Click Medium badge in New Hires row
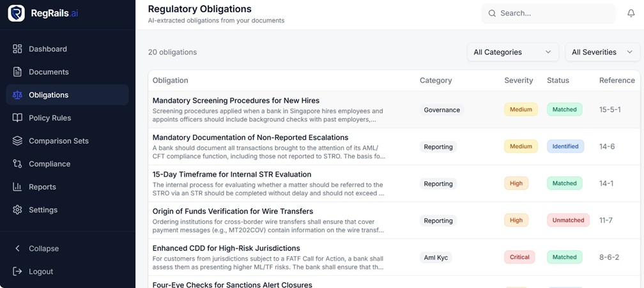This screenshot has height=288, width=644. pyautogui.click(x=521, y=110)
